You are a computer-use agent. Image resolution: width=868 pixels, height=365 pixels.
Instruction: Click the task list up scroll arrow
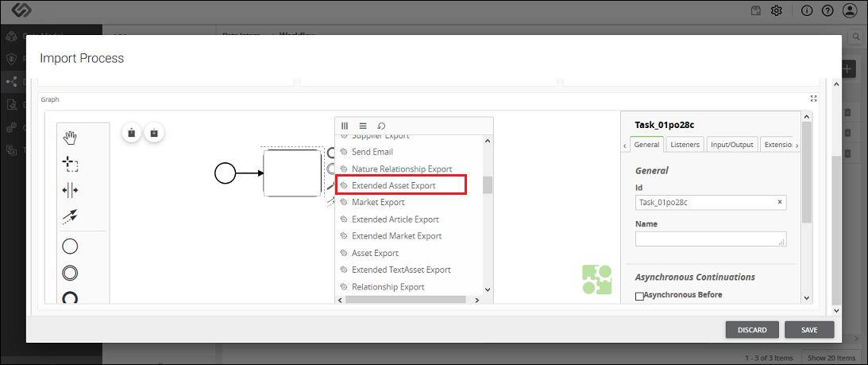487,140
